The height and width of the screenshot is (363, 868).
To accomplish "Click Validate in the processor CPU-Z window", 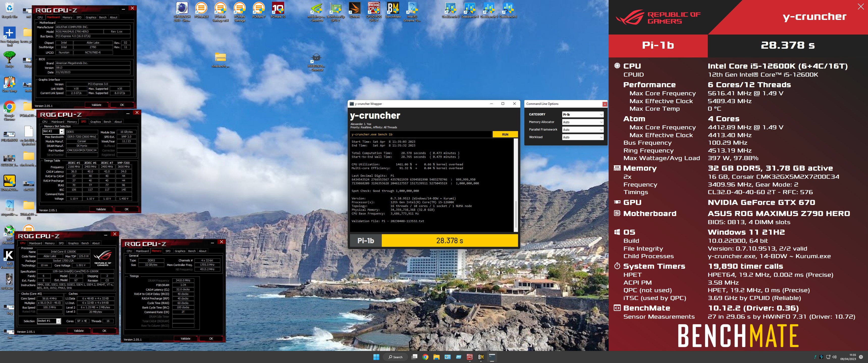I will pos(79,331).
